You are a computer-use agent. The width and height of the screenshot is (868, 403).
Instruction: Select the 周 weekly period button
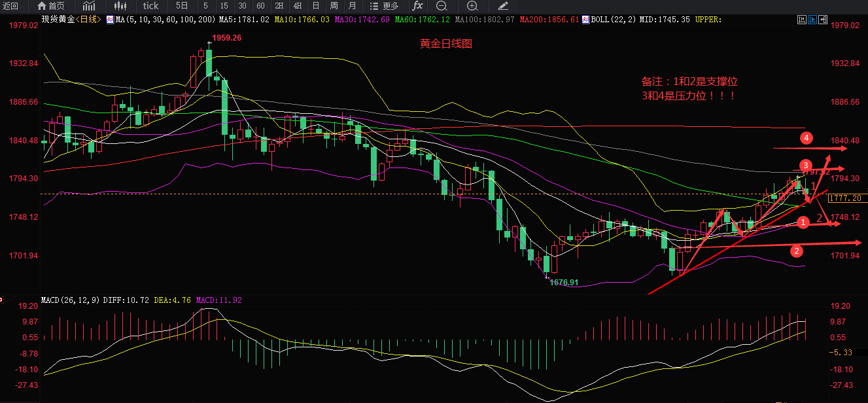[334, 6]
